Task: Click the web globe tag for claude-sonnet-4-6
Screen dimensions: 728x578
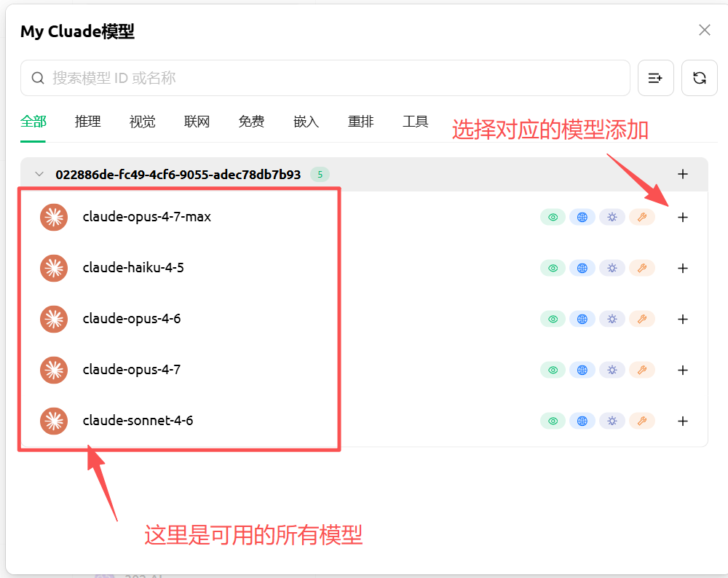Action: point(582,421)
